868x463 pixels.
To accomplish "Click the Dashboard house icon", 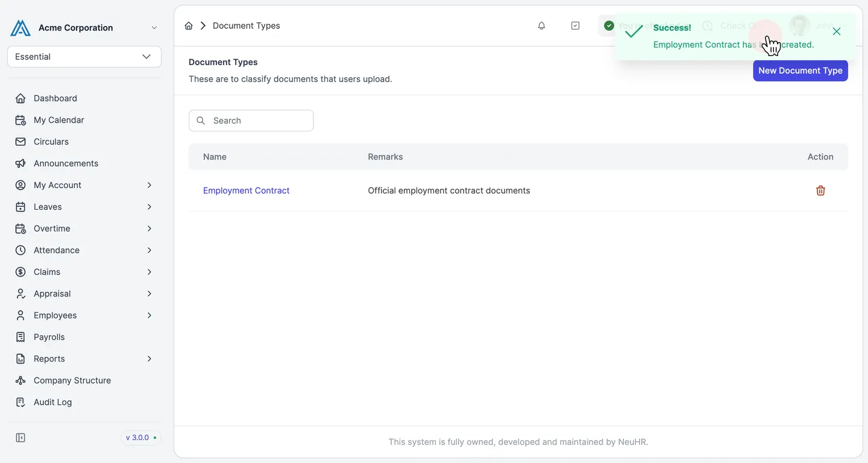I will [x=20, y=98].
